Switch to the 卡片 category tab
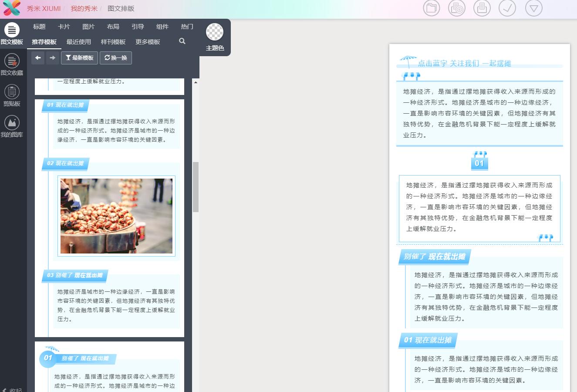 pos(64,27)
